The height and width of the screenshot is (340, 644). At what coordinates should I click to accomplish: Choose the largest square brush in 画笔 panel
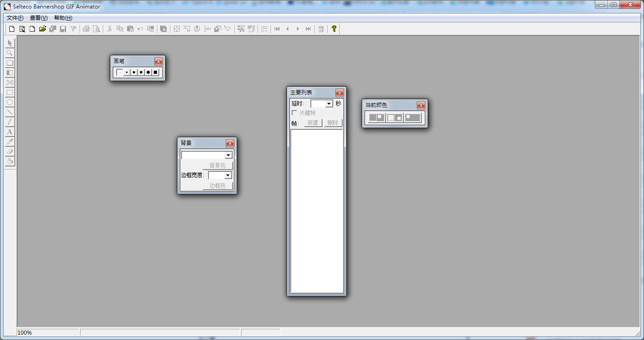156,72
